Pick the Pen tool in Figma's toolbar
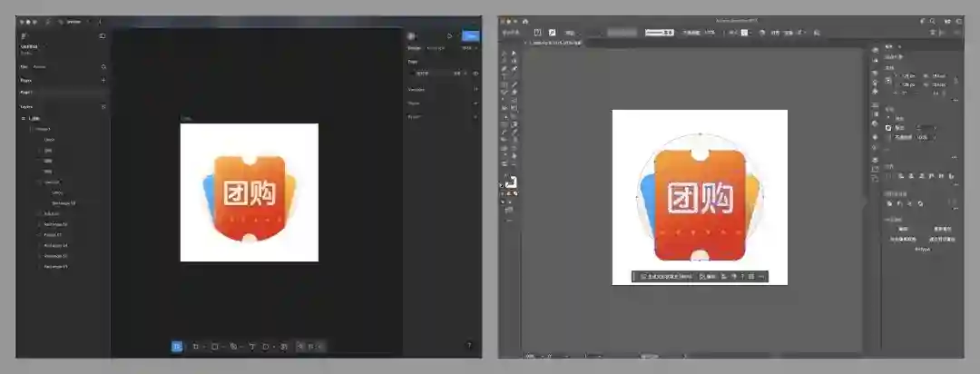This screenshot has width=980, height=374. 233,347
